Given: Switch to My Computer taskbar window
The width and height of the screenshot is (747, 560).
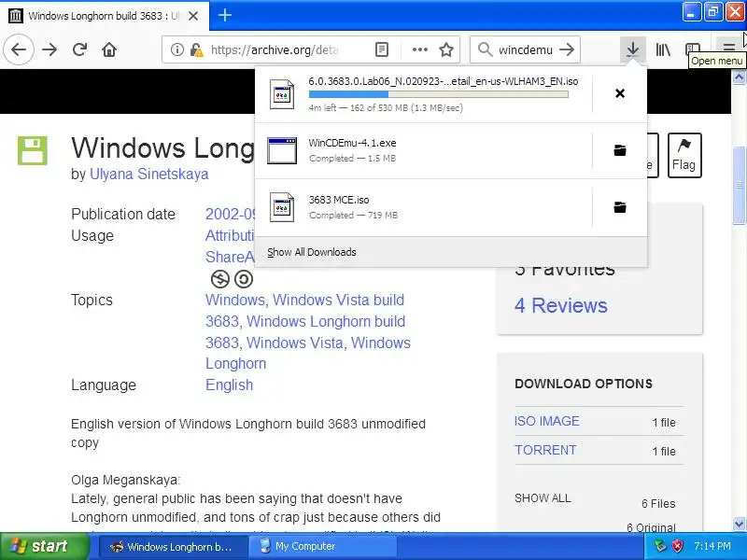Looking at the screenshot, I should pyautogui.click(x=322, y=546).
